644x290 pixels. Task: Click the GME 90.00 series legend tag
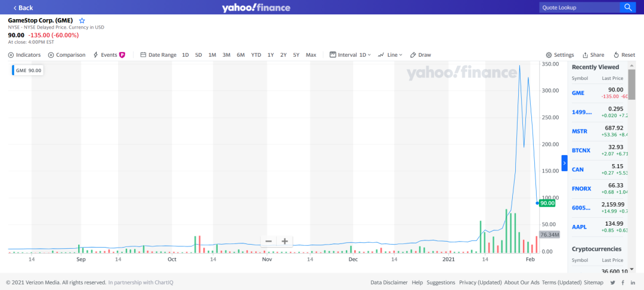pos(29,70)
